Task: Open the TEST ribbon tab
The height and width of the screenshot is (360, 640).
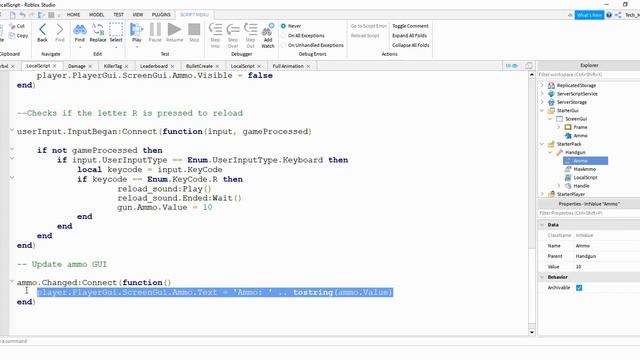Action: [118, 15]
